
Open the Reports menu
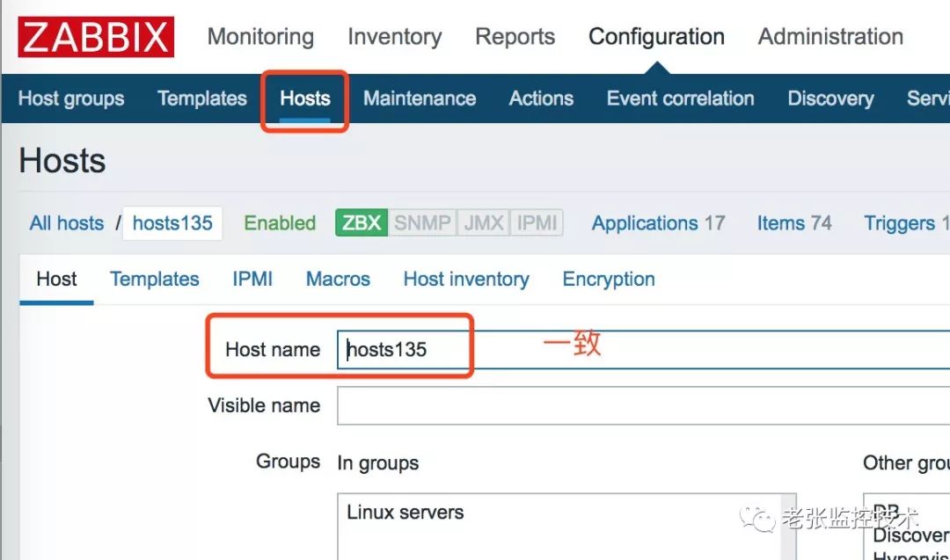click(x=515, y=37)
